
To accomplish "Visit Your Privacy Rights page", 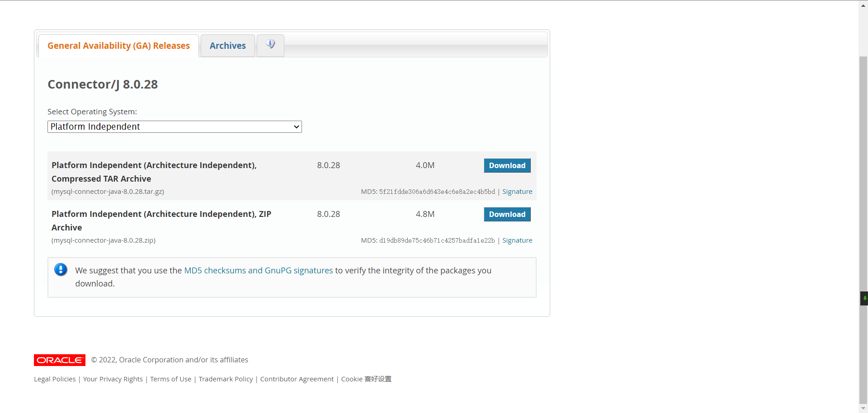I will pos(113,379).
